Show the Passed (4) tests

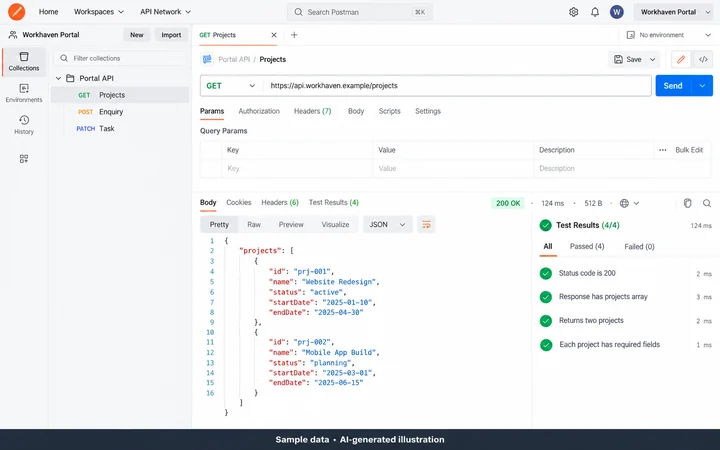pyautogui.click(x=587, y=247)
